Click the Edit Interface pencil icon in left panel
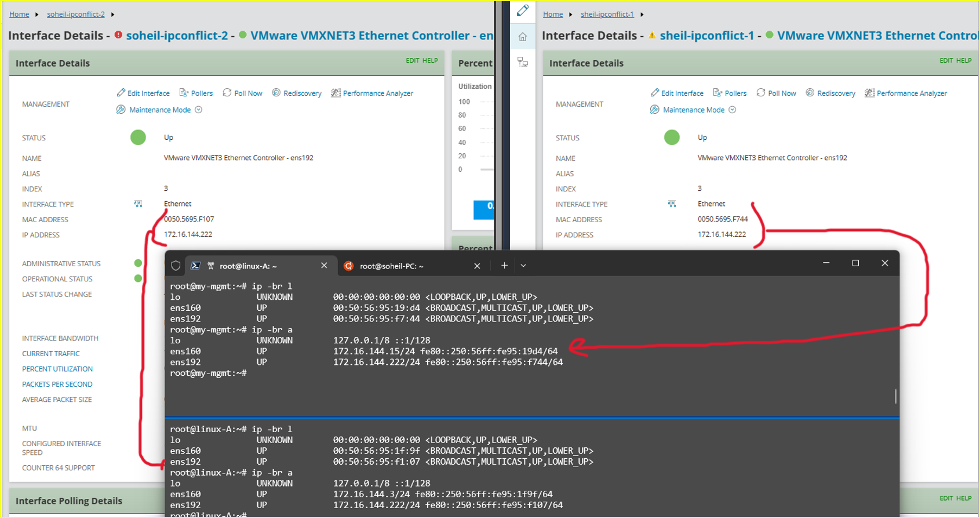Image resolution: width=980 pixels, height=518 pixels. pos(121,92)
